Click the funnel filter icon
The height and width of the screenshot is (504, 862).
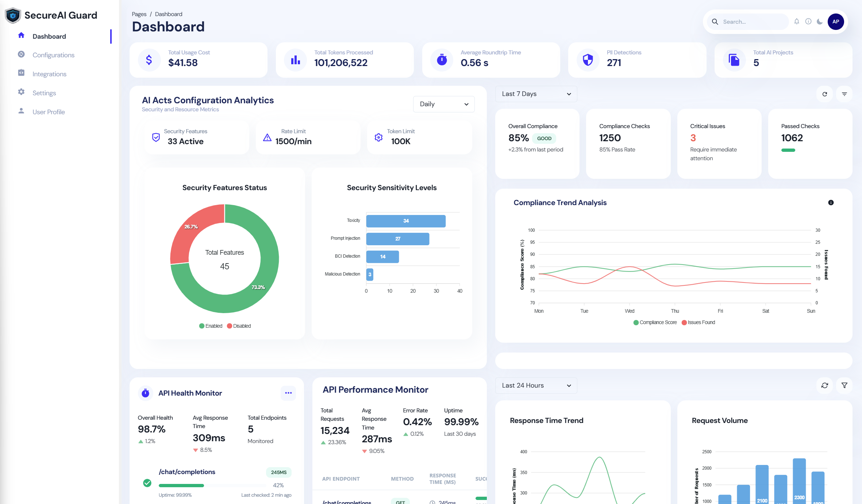[x=844, y=385]
